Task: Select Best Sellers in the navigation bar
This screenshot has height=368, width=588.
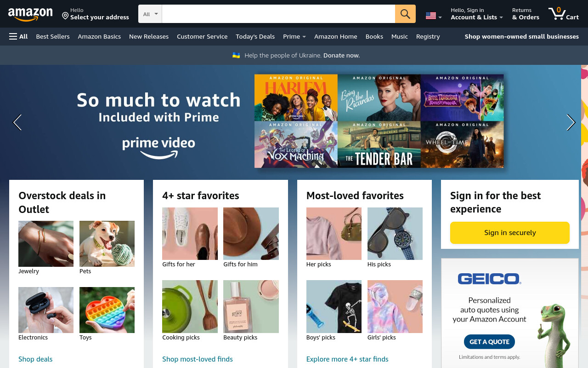Action: point(53,36)
